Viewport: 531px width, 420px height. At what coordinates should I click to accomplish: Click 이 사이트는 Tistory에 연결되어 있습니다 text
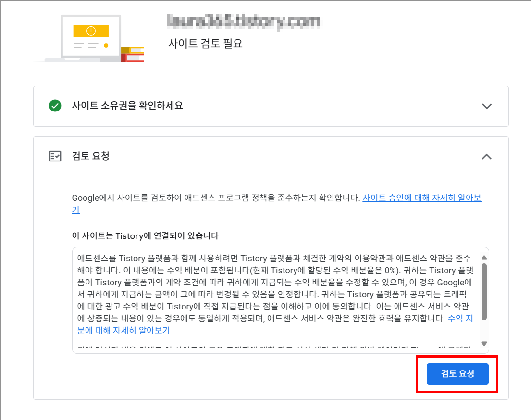click(x=145, y=236)
